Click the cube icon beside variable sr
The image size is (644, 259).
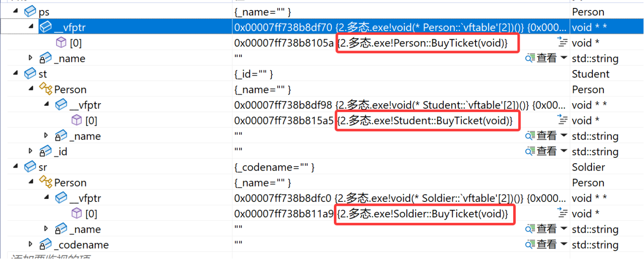coord(30,167)
